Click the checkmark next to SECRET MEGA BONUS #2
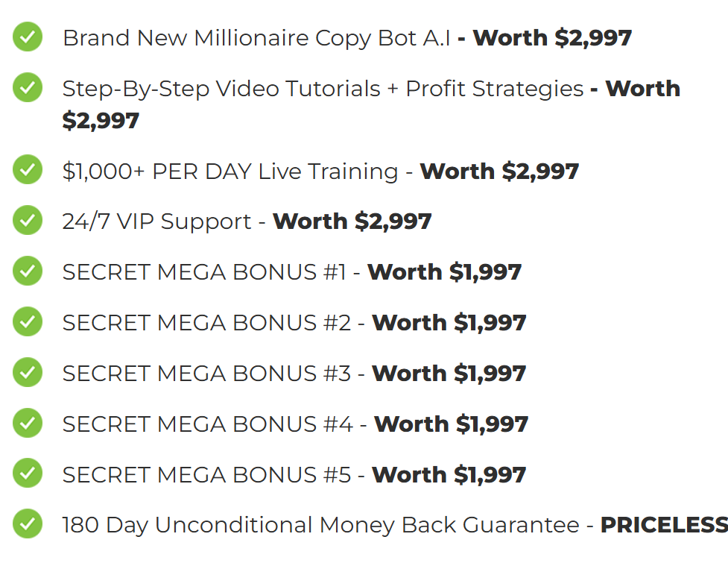The width and height of the screenshot is (728, 569). click(28, 321)
